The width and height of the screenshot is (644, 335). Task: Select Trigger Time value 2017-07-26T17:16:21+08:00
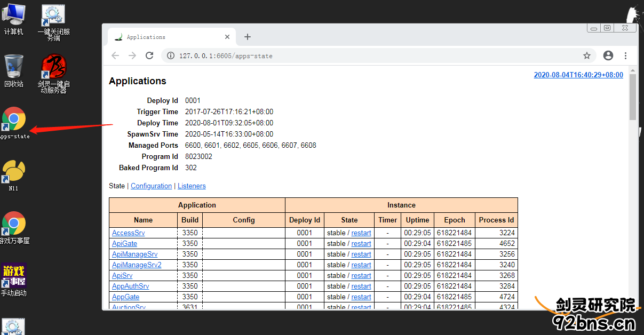(x=229, y=112)
